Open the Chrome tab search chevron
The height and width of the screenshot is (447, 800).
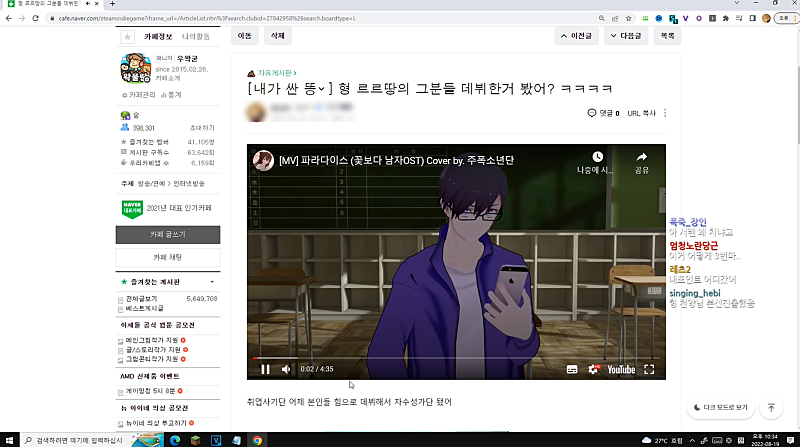pos(736,3)
